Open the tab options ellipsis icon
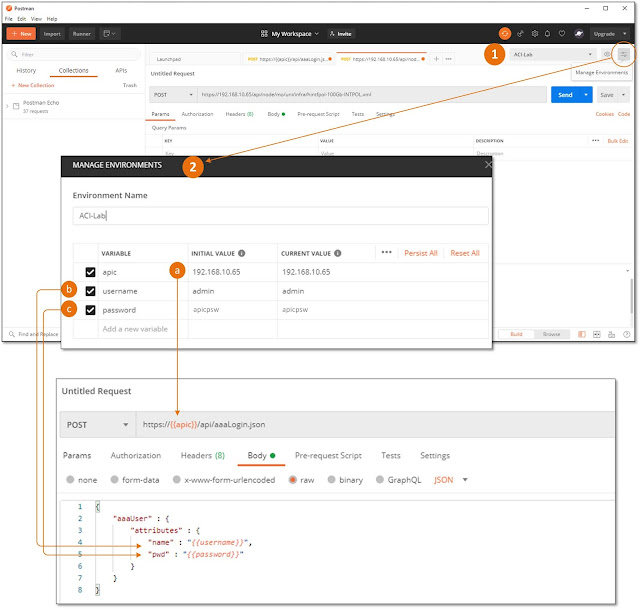The width and height of the screenshot is (640, 609). click(448, 59)
